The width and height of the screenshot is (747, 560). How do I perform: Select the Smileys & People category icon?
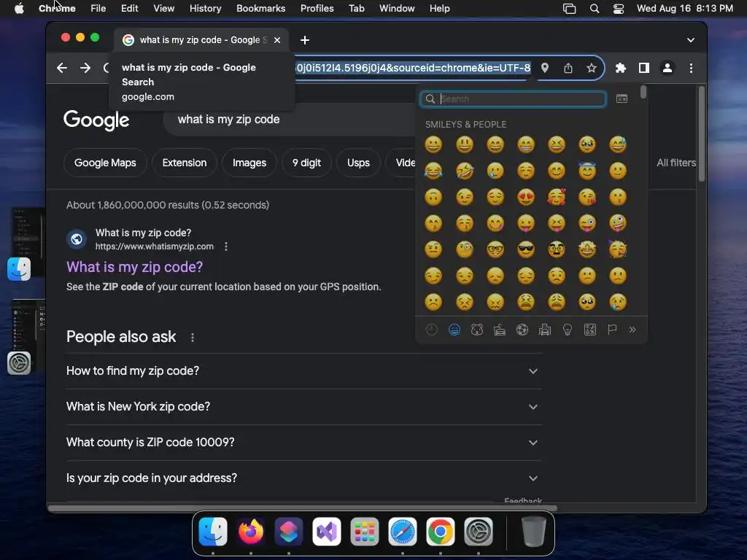(x=454, y=330)
